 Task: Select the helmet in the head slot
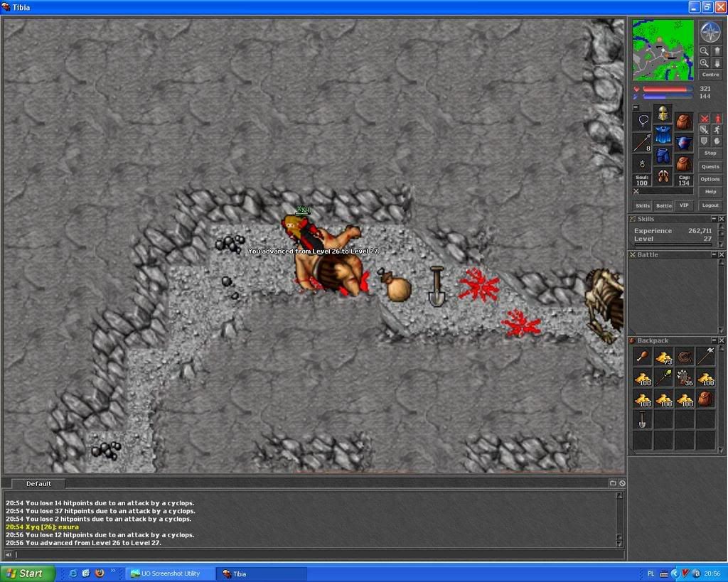[x=663, y=113]
